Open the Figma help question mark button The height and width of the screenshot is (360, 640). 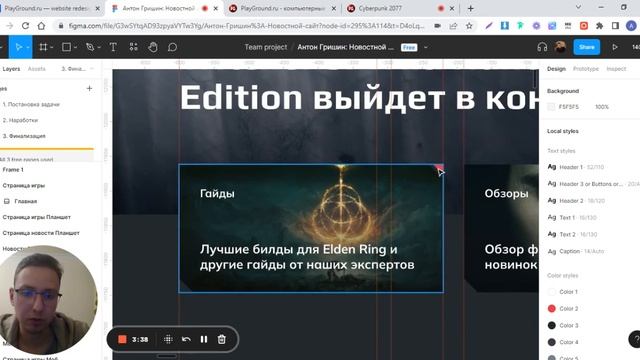point(635,339)
